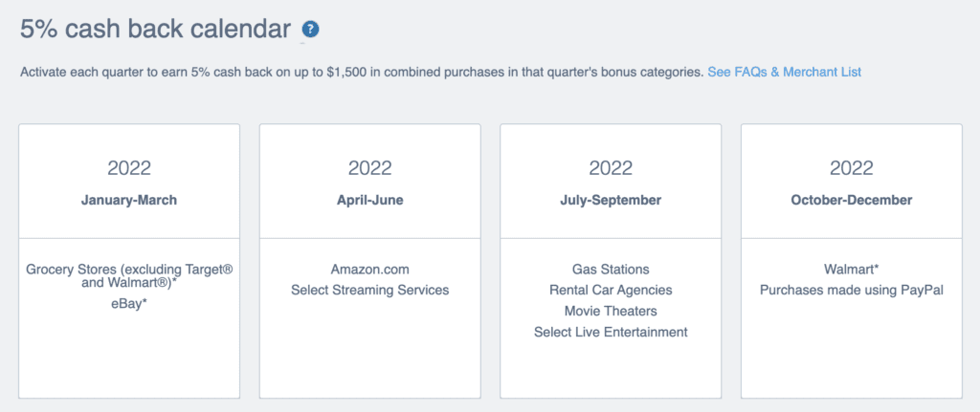The width and height of the screenshot is (980, 412).
Task: Click Purchases made using PayPal entry
Action: coord(851,291)
